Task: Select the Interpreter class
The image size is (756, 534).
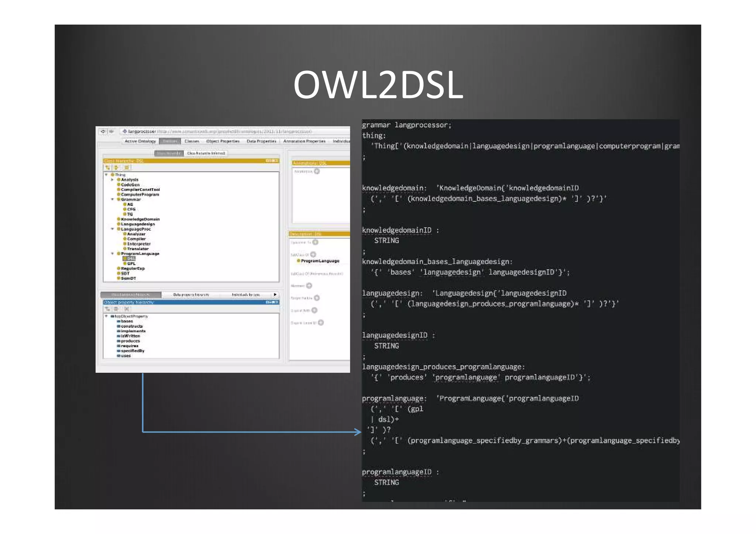Action: point(137,244)
